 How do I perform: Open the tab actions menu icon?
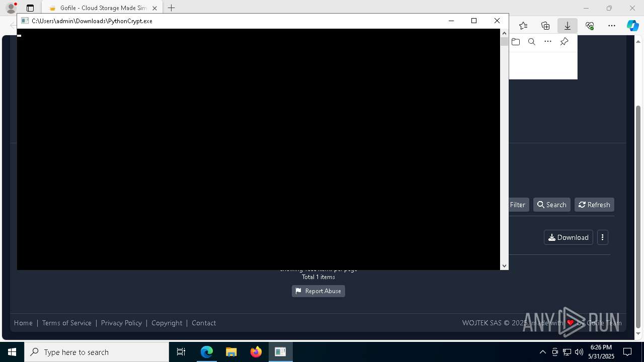click(30, 8)
